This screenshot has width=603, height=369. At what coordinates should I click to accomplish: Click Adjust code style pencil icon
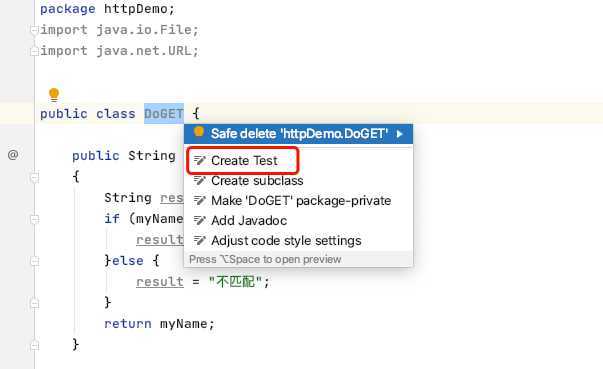(x=200, y=241)
